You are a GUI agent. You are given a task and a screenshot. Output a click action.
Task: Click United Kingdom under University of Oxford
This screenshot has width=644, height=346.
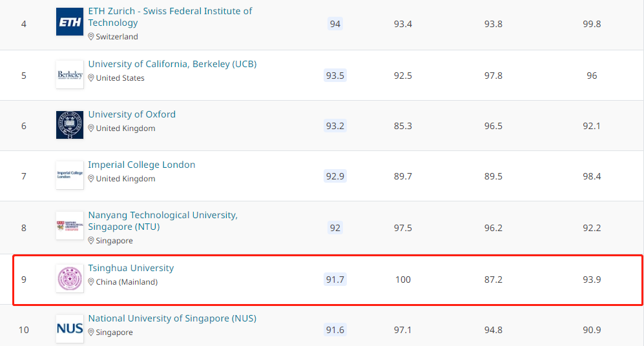tap(126, 128)
